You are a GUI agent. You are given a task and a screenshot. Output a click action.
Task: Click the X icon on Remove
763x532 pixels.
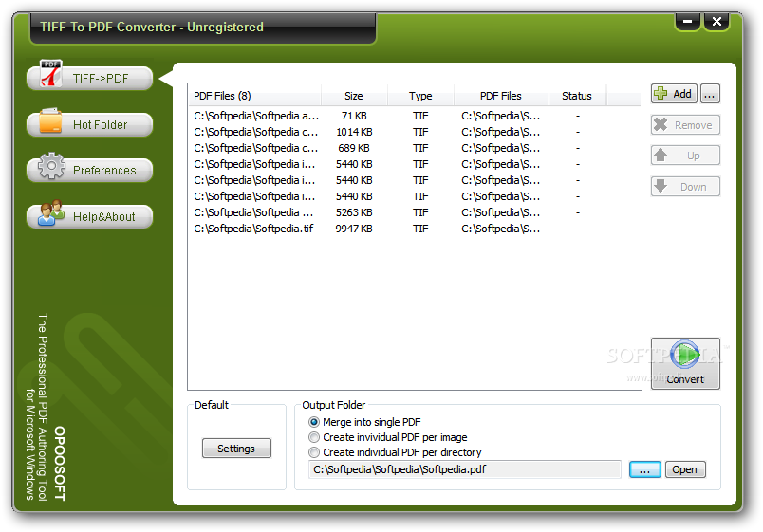click(x=661, y=124)
